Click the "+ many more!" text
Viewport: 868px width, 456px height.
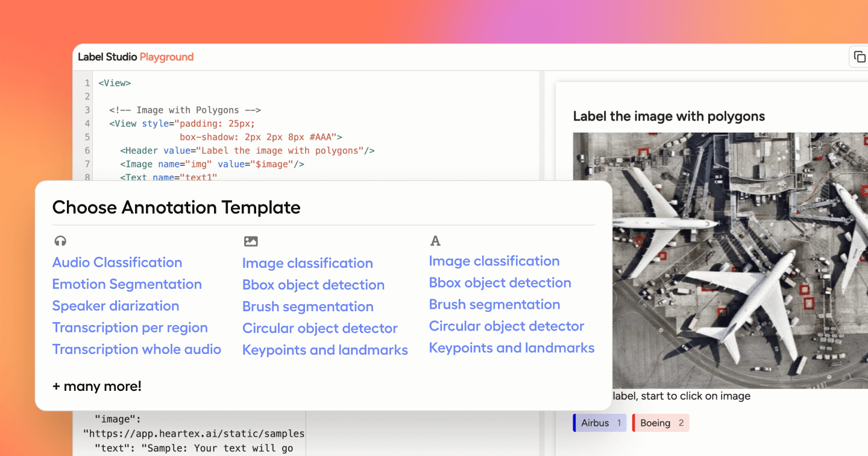coord(97,386)
